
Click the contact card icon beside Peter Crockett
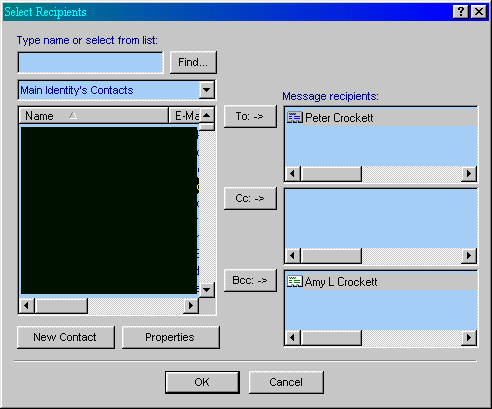click(295, 118)
